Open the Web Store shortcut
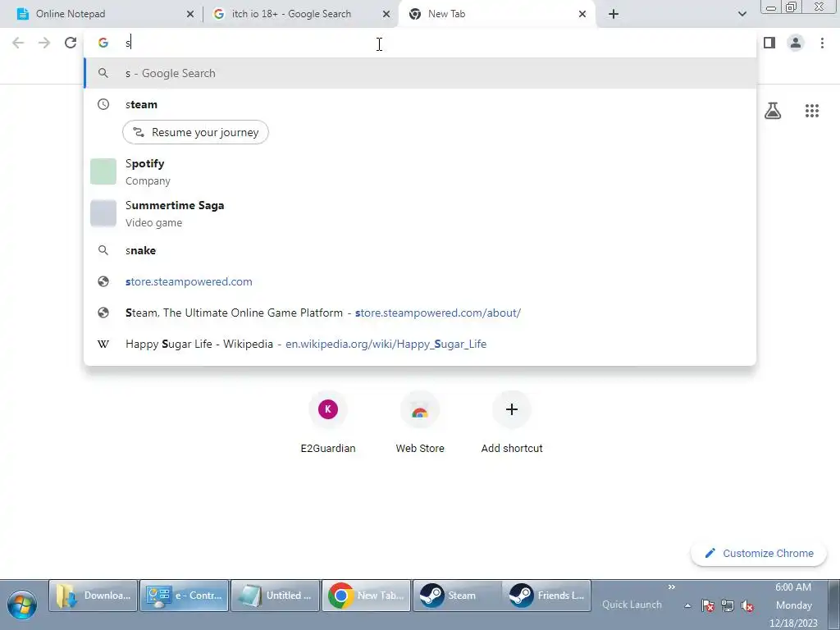 (420, 423)
